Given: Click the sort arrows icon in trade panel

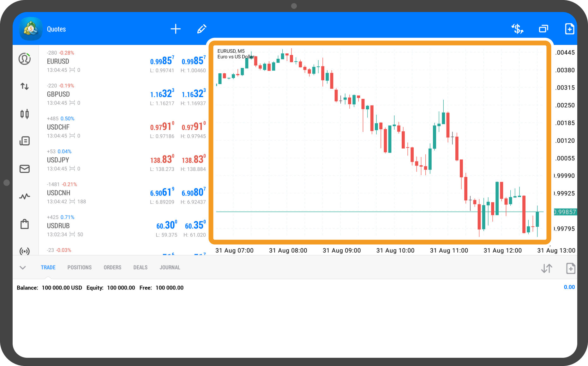Looking at the screenshot, I should (x=547, y=269).
